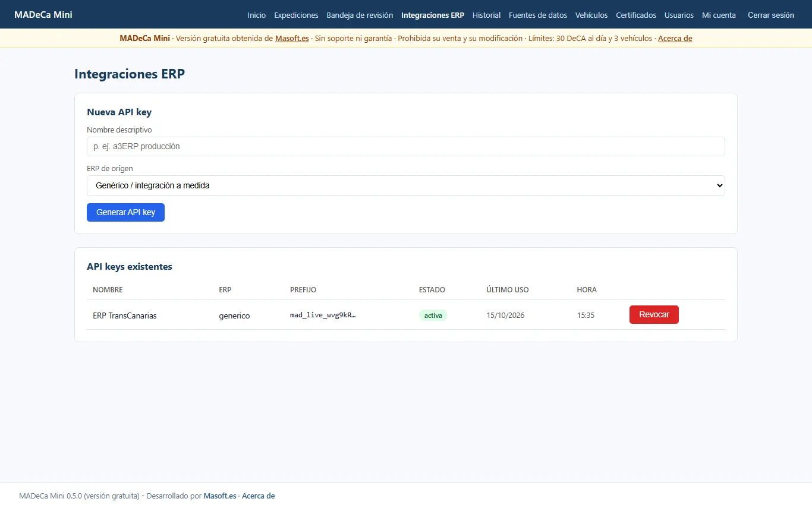
Task: Click the activa status badge
Action: tap(433, 316)
